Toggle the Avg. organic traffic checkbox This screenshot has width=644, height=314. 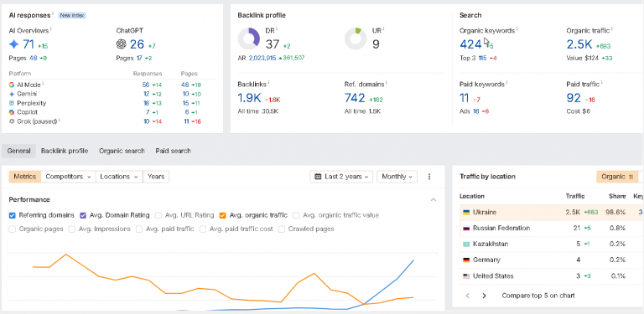(223, 215)
